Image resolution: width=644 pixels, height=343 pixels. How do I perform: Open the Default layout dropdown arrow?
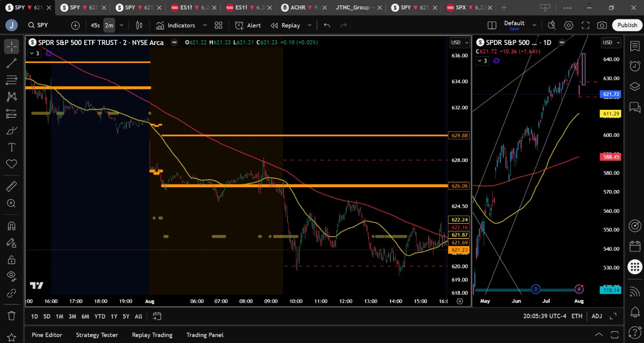(x=534, y=25)
